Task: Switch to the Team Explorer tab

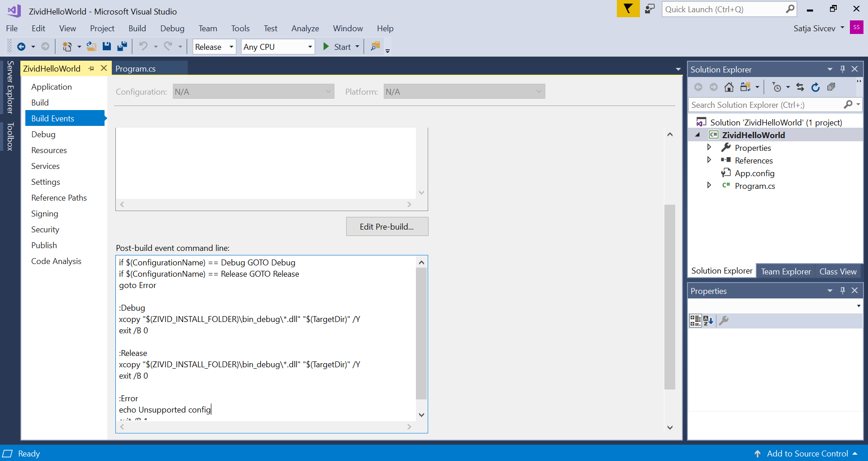Action: [786, 271]
